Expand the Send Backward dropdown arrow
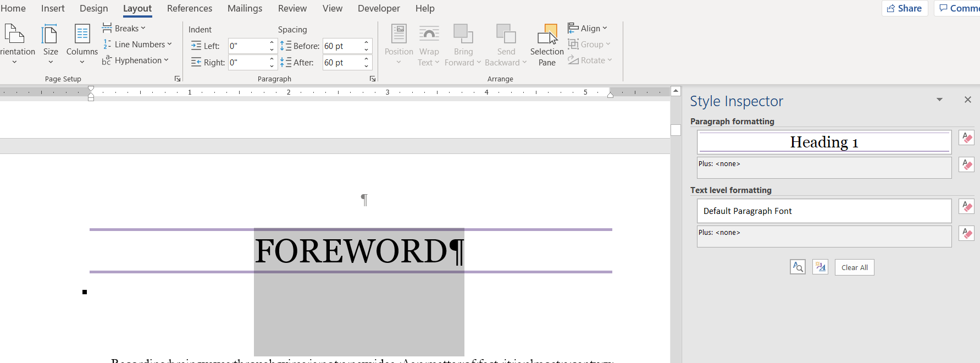The height and width of the screenshot is (363, 980). [x=524, y=62]
